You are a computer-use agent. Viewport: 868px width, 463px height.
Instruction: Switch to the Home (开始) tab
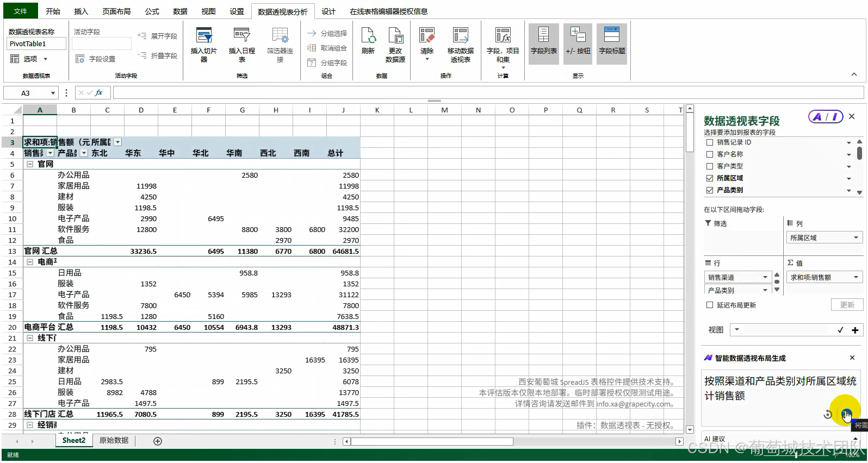(53, 11)
